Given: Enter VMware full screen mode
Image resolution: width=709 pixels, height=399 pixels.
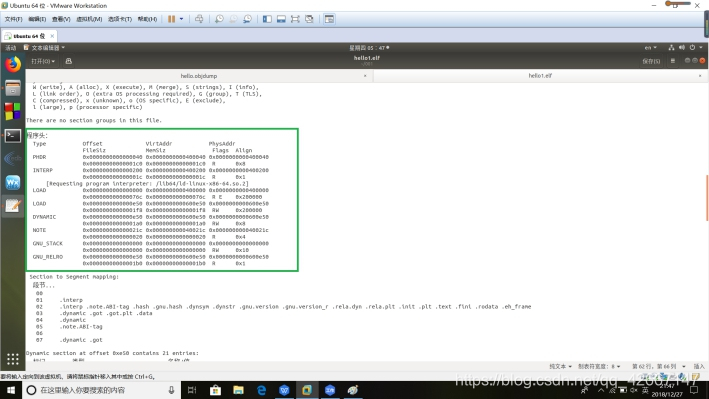Looking at the screenshot, I should tap(295, 19).
